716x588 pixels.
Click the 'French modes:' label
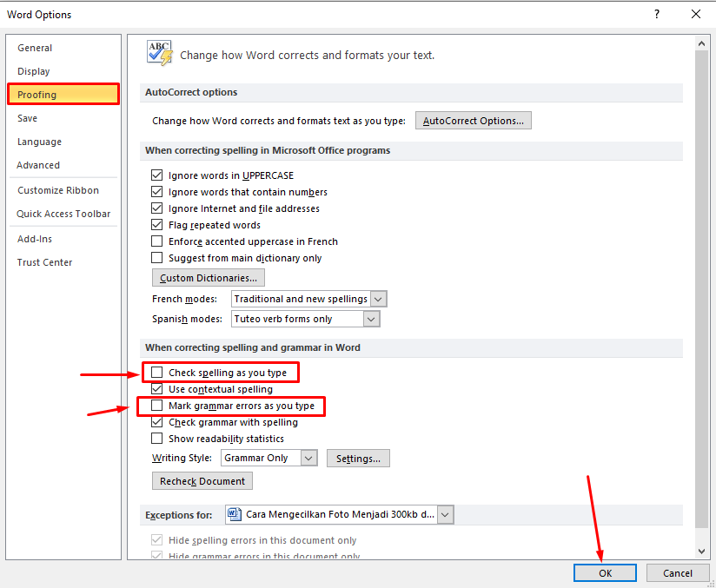184,299
